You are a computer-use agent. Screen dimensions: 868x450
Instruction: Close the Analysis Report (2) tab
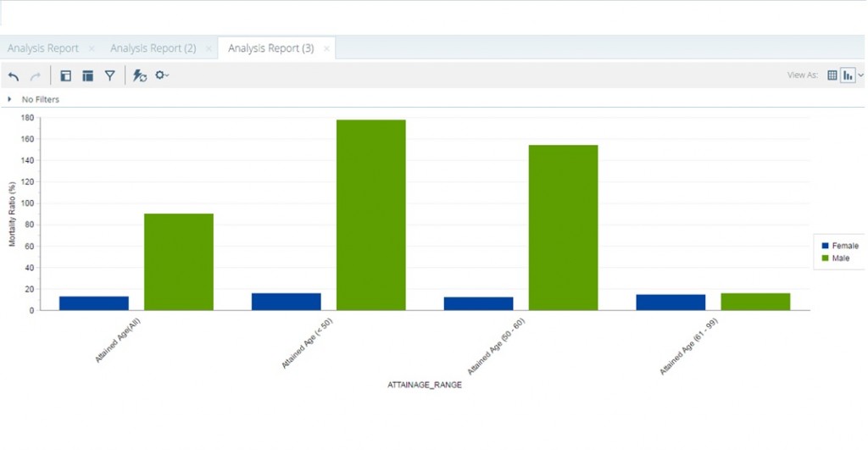(x=209, y=48)
